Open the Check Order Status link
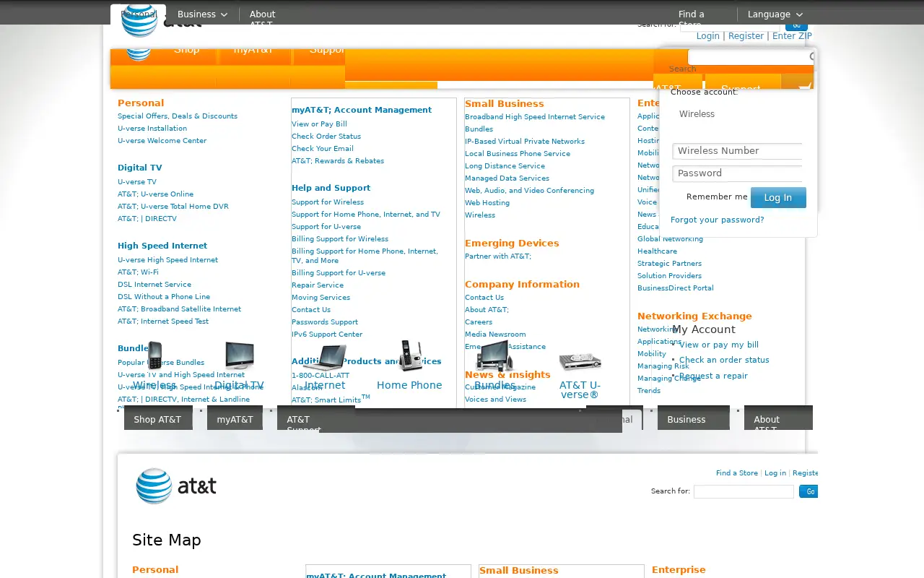The height and width of the screenshot is (578, 924). 326,137
